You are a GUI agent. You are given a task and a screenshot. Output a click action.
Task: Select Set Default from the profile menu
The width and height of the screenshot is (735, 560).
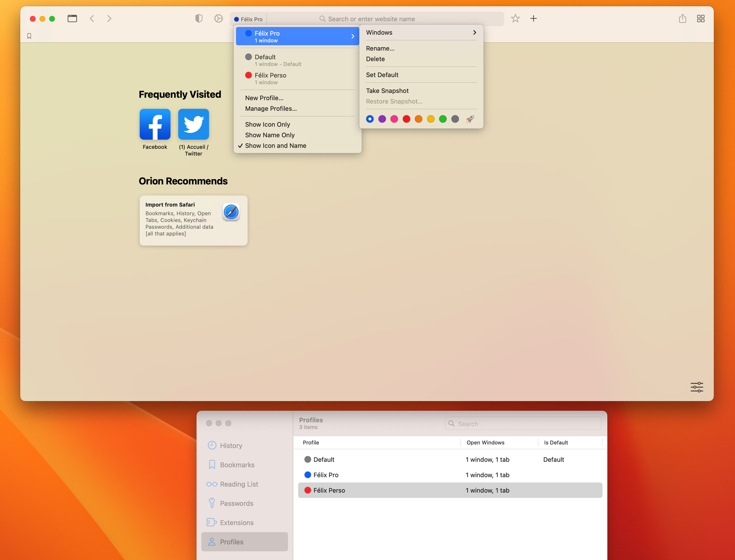(x=382, y=75)
